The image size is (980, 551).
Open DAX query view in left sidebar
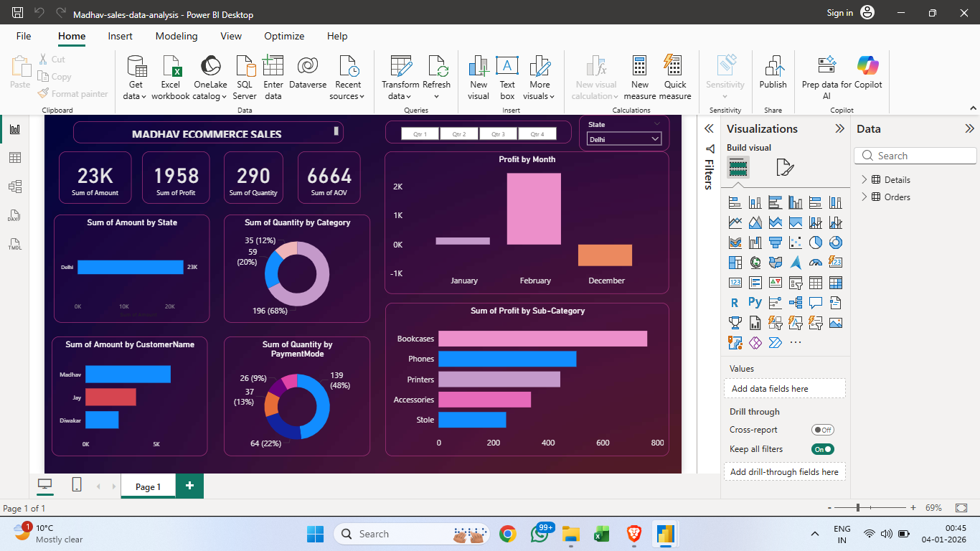14,215
